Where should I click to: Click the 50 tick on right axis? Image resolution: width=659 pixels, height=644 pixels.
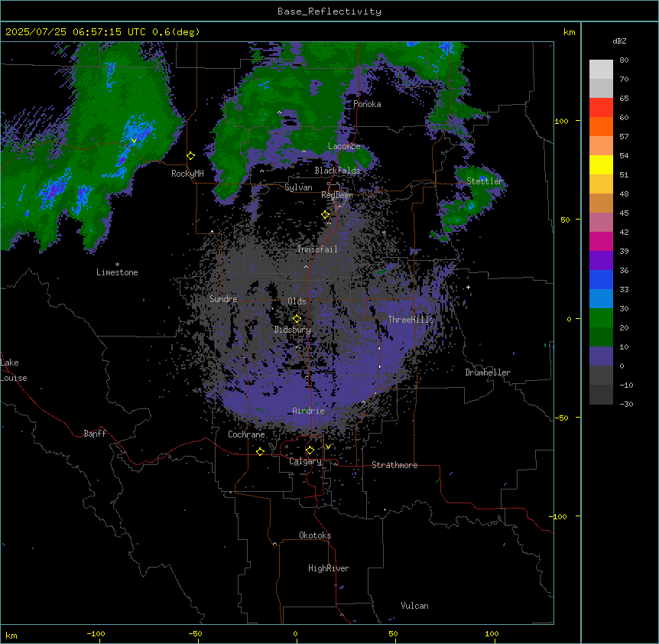(565, 220)
